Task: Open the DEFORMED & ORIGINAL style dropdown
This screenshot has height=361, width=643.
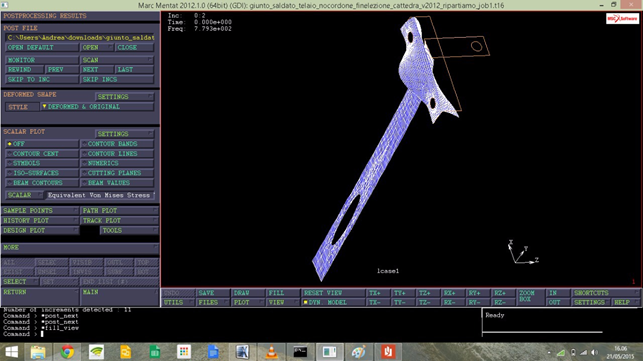Action: click(97, 107)
